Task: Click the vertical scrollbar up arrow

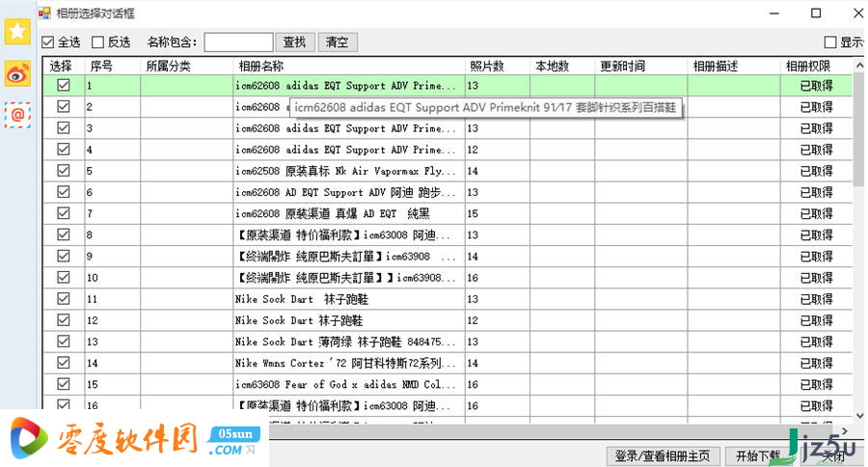Action: [859, 66]
